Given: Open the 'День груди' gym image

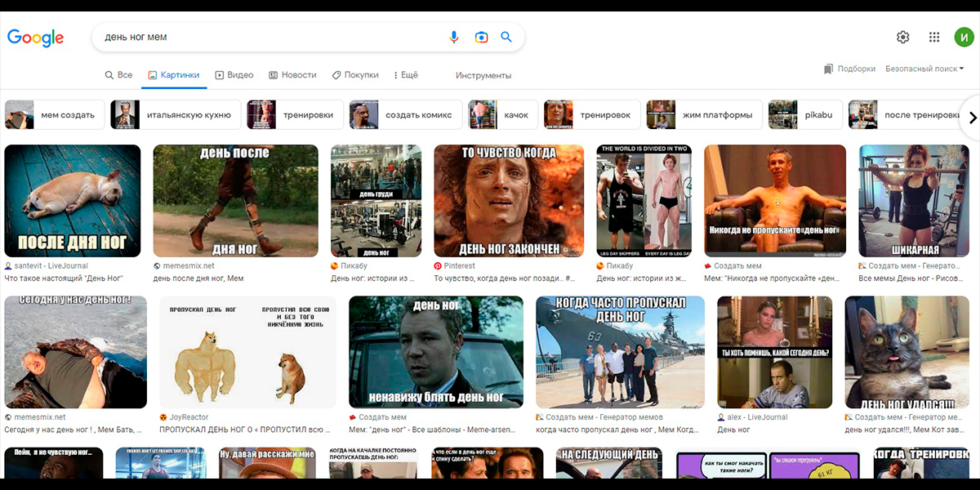Looking at the screenshot, I should click(x=376, y=201).
